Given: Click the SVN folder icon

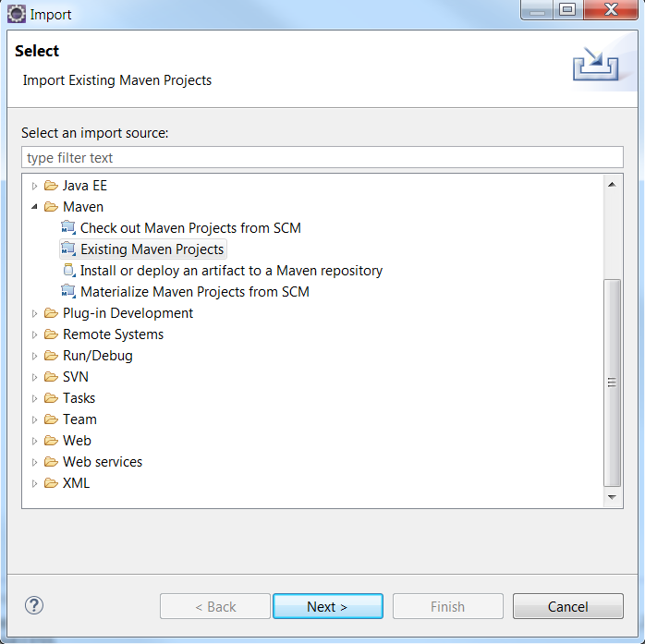Looking at the screenshot, I should (51, 377).
